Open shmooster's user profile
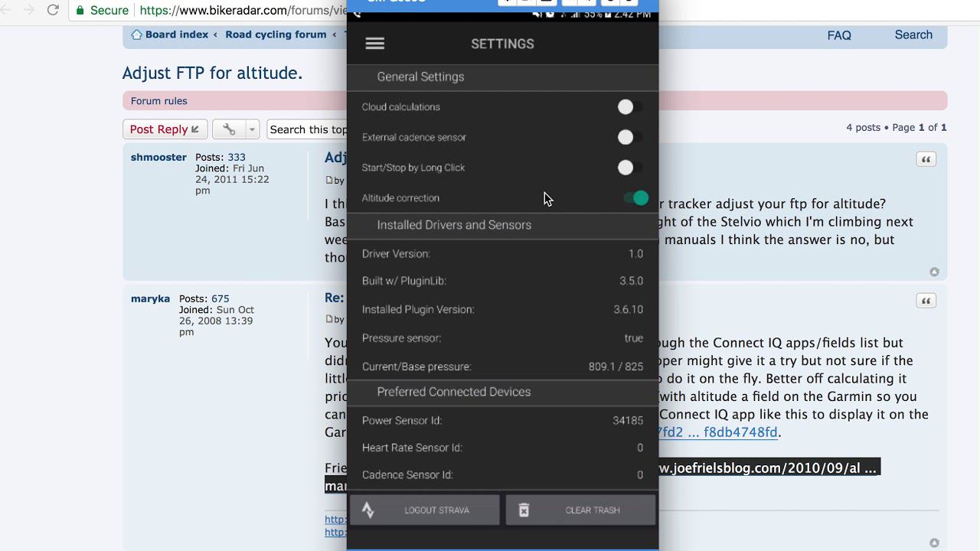980x551 pixels. (158, 157)
